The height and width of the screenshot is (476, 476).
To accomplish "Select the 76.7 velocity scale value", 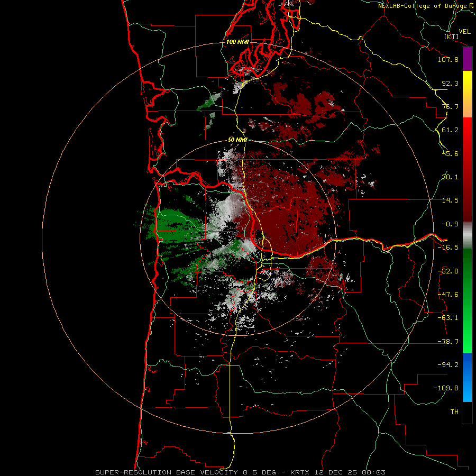I will (x=450, y=106).
